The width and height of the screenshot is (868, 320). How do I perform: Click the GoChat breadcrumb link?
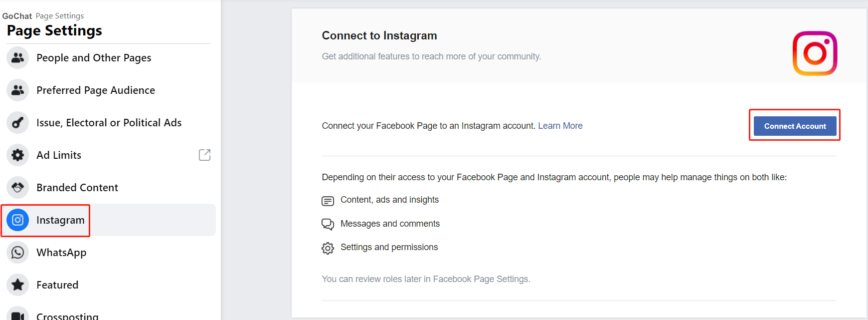[17, 16]
